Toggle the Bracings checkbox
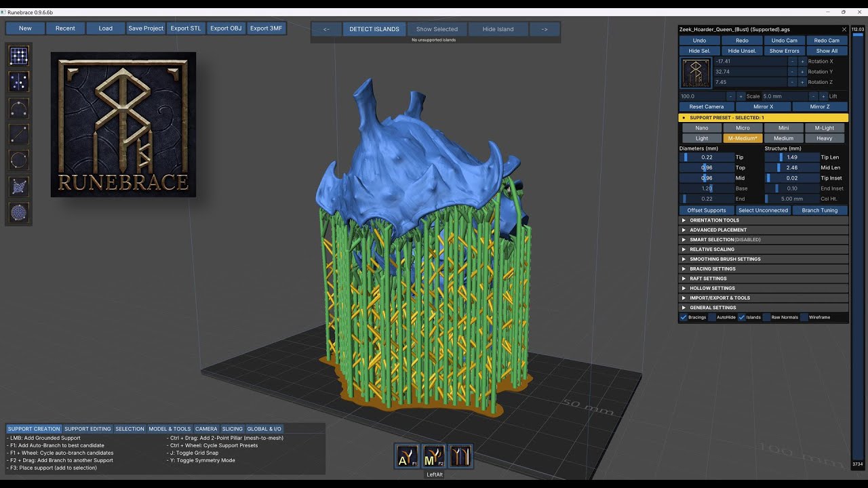This screenshot has height=488, width=868. coord(684,317)
